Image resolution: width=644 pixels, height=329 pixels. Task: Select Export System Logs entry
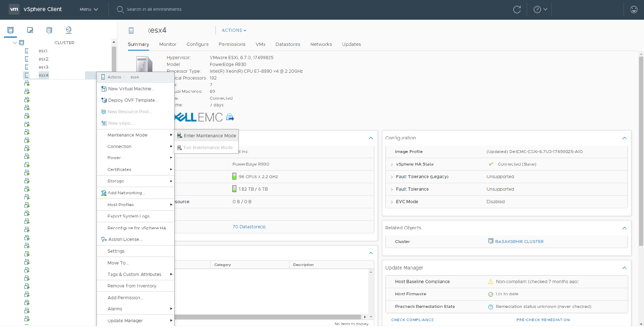(x=136, y=216)
